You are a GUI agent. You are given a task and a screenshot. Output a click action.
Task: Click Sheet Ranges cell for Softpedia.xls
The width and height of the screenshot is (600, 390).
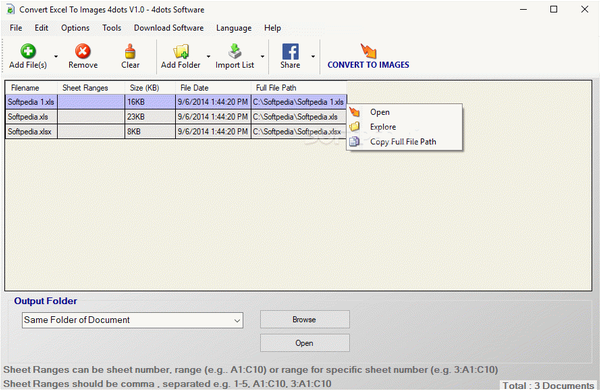[91, 117]
